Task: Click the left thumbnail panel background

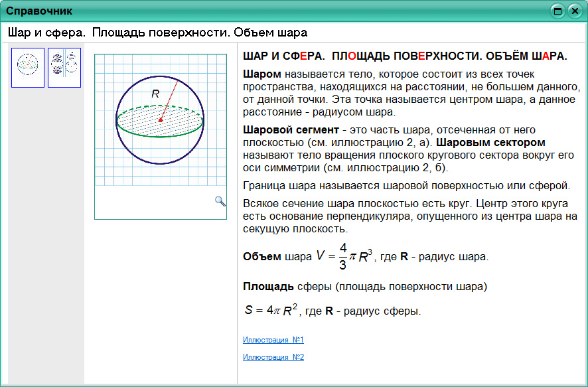Action: tap(44, 232)
